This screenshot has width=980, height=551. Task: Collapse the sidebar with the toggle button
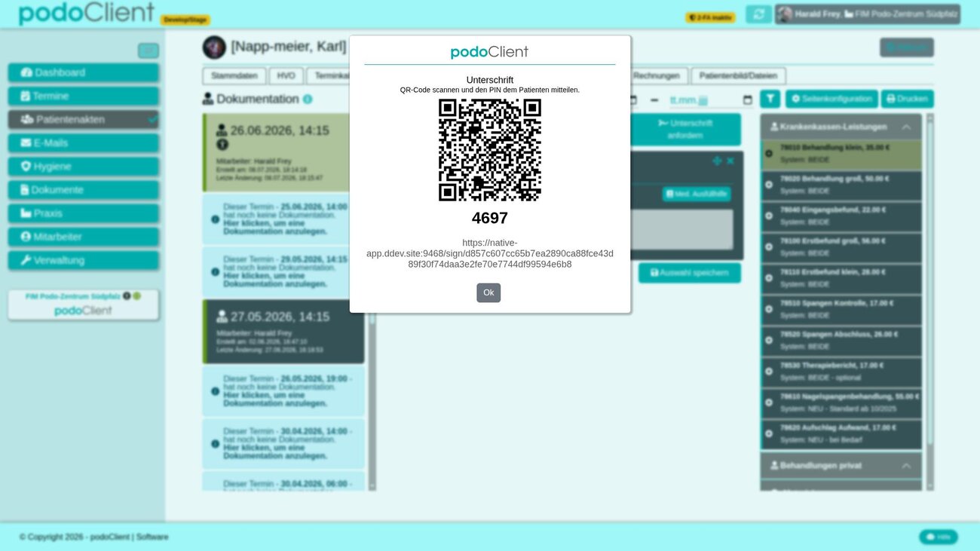149,51
